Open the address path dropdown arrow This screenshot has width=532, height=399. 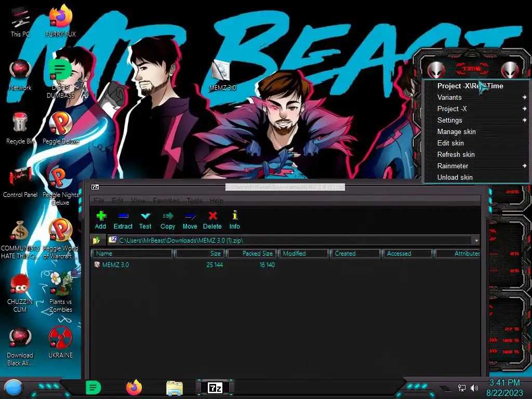coord(476,240)
